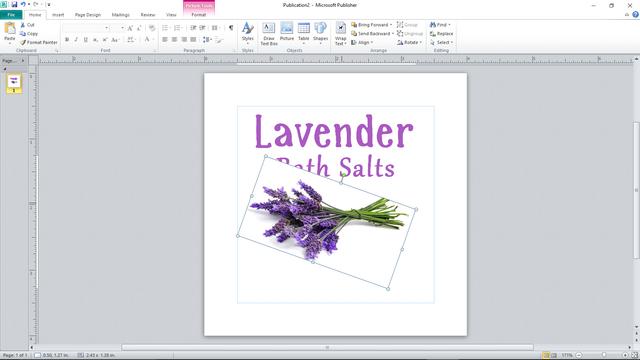This screenshot has width=640, height=360.
Task: Save the publication from quick access toolbar
Action: click(x=14, y=4)
